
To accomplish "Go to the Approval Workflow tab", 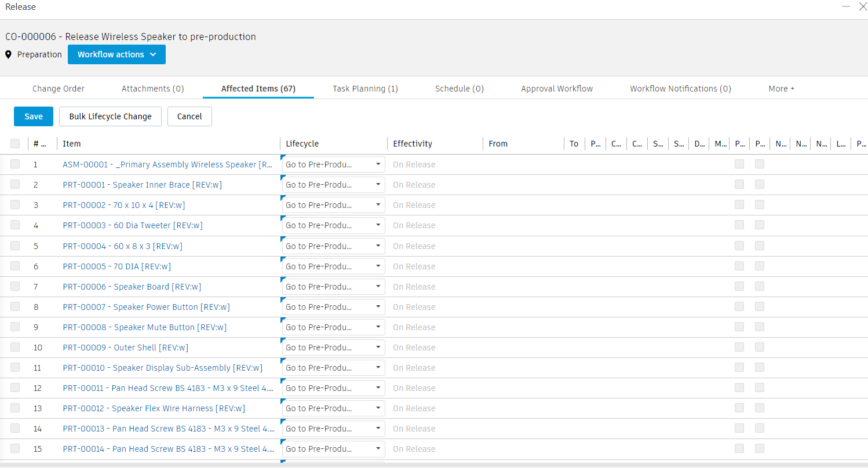I will 557,89.
